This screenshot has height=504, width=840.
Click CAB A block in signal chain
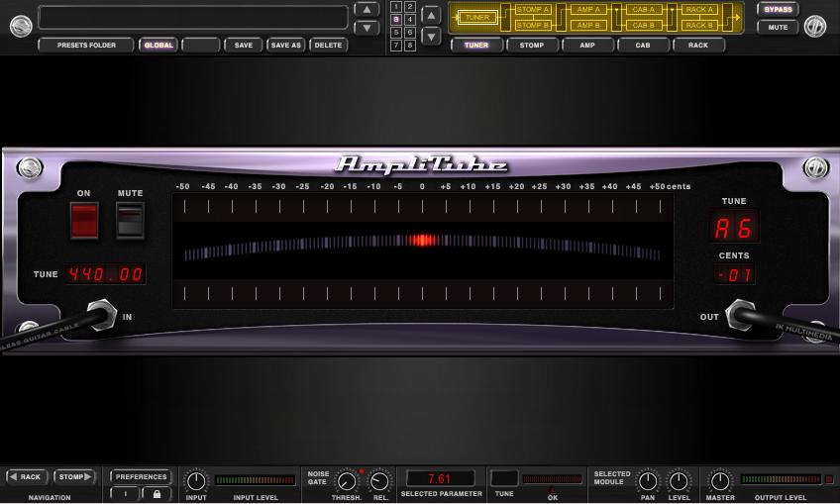(x=644, y=10)
